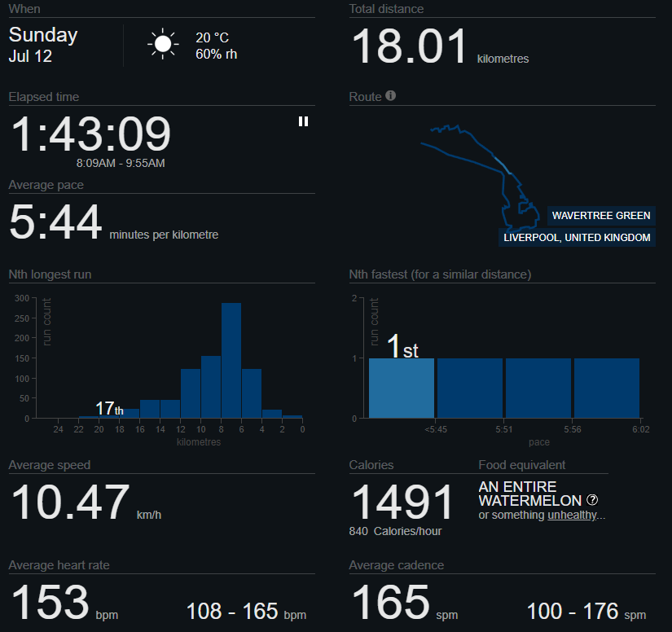Select the highlighted 1st fastest pace bar
672x632 pixels.
(x=401, y=388)
